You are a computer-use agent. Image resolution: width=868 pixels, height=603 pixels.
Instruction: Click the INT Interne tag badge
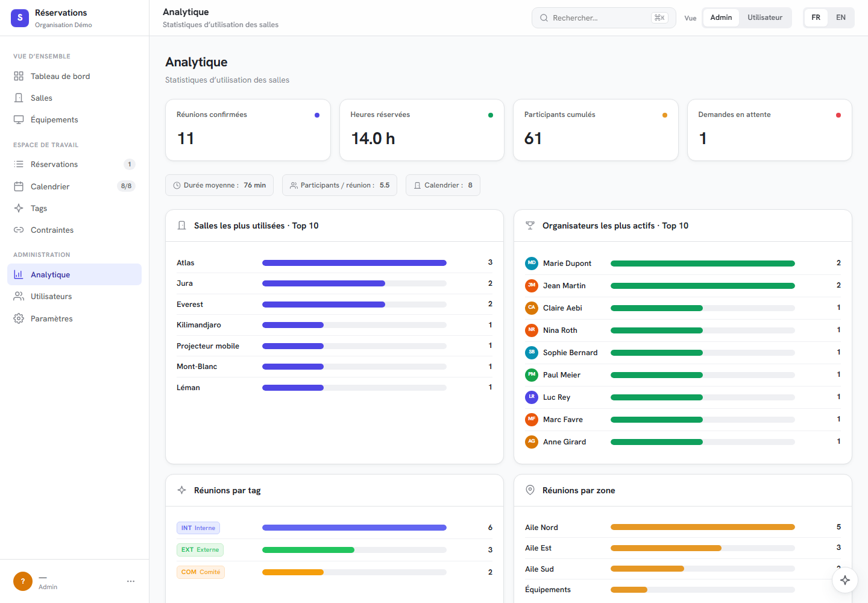(x=198, y=528)
